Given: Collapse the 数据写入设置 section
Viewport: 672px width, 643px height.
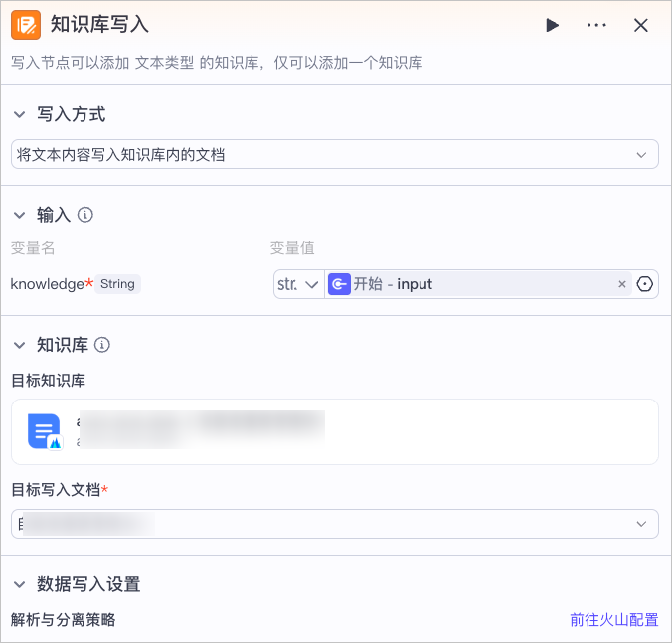Looking at the screenshot, I should point(20,584).
